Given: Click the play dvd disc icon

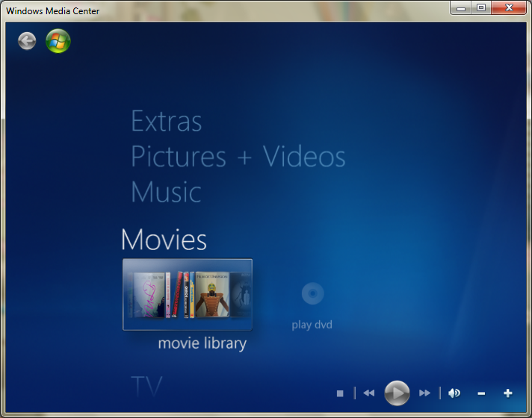Looking at the screenshot, I should (312, 294).
